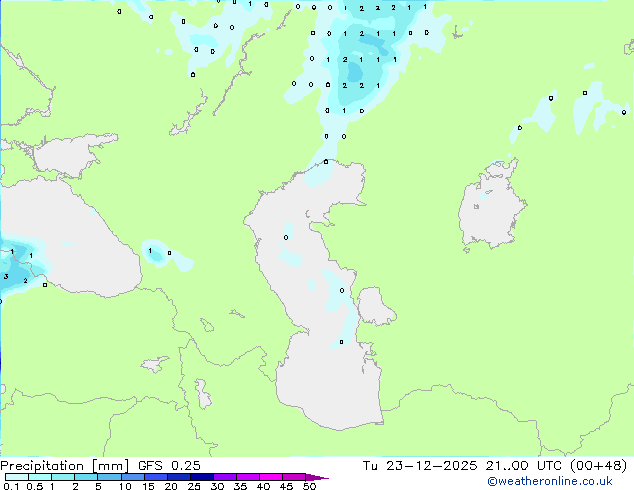Click the '(00+48)' forecast offset text

[x=598, y=466]
